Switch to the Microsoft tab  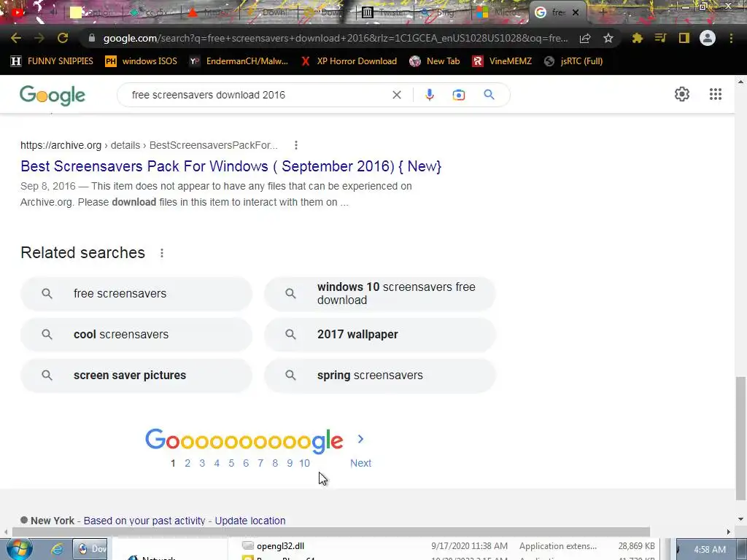(x=499, y=12)
